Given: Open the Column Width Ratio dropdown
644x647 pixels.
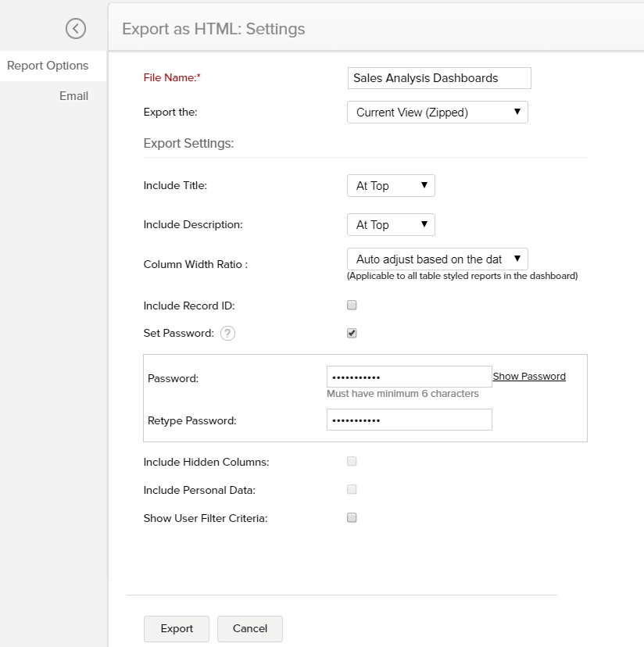Looking at the screenshot, I should pos(437,259).
